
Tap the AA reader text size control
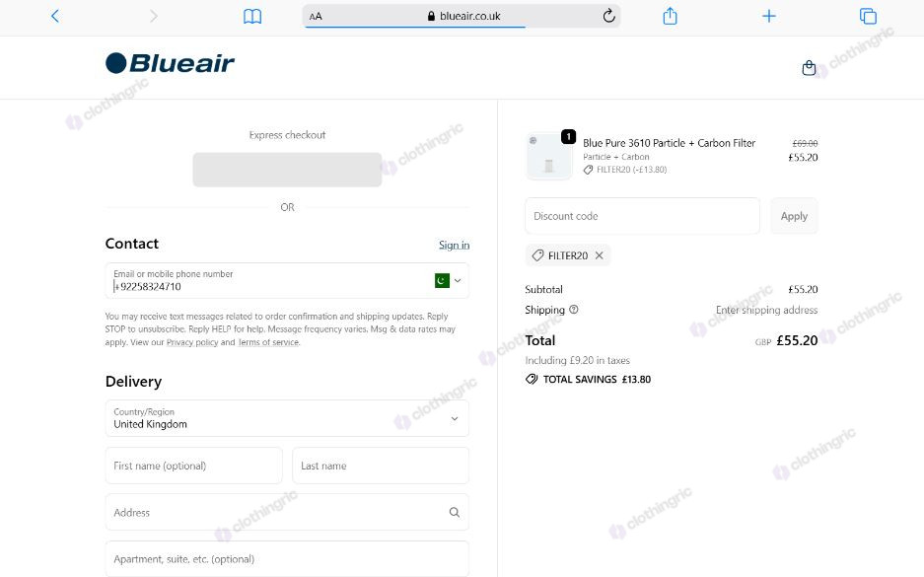coord(316,17)
